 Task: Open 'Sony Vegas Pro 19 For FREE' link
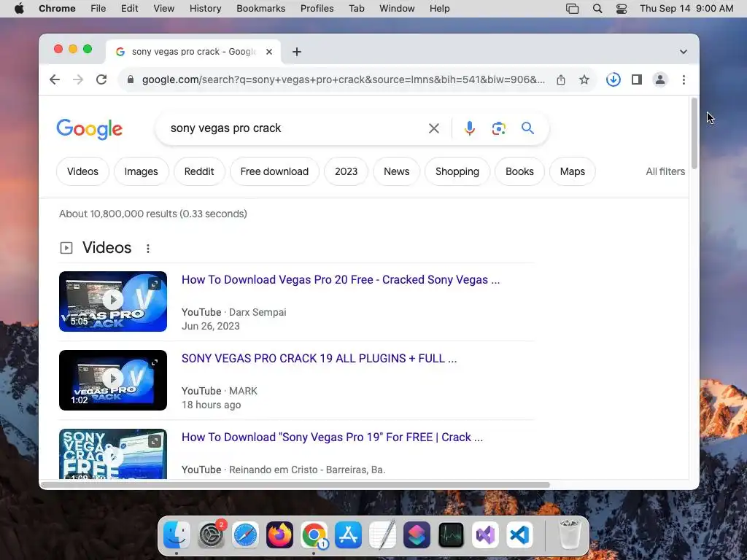coord(332,437)
